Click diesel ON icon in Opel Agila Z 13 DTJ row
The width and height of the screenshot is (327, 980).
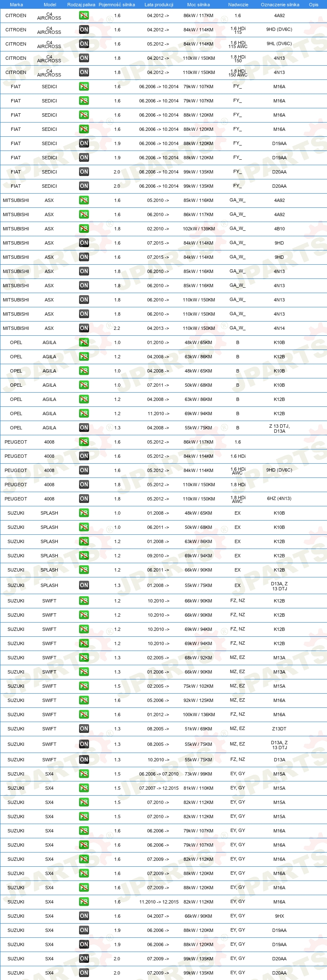[x=84, y=428]
